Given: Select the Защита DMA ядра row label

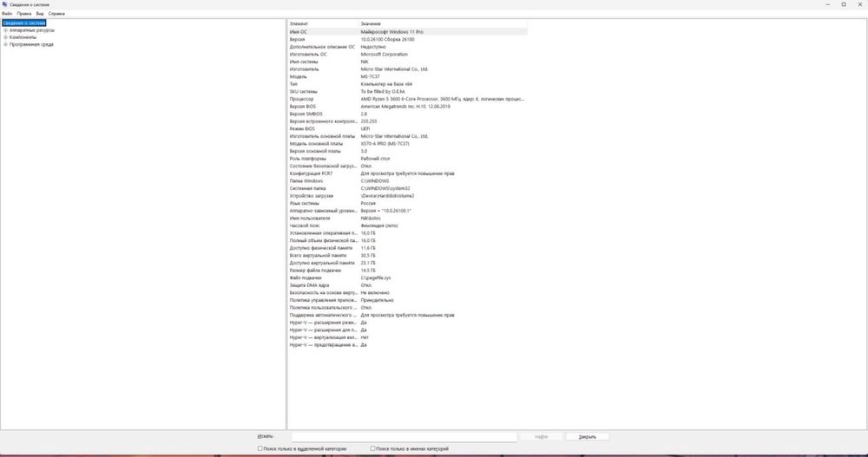Looking at the screenshot, I should click(x=309, y=285).
